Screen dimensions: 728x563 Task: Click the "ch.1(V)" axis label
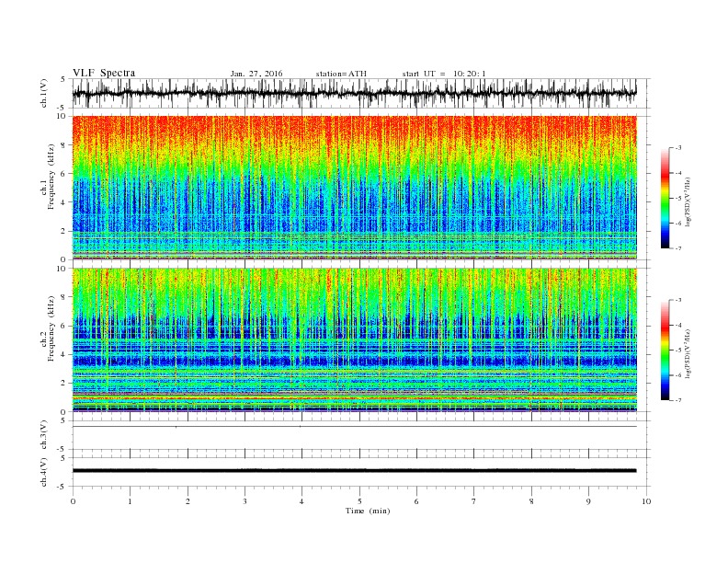[x=44, y=94]
